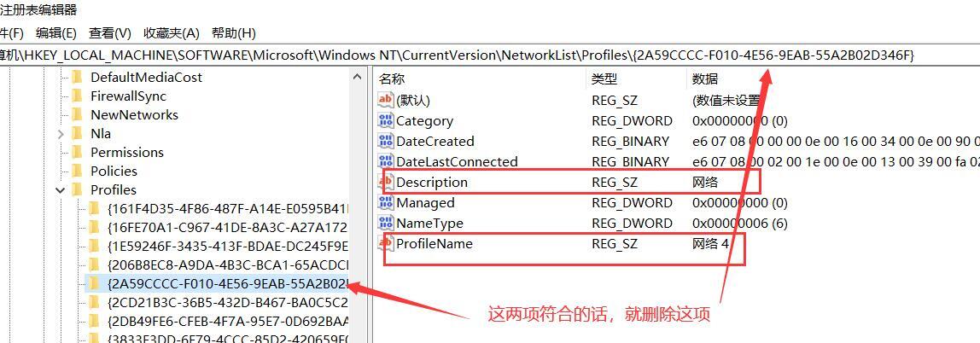Viewport: 980px width, 343px height.
Task: Click the NameType value icon
Action: (386, 223)
